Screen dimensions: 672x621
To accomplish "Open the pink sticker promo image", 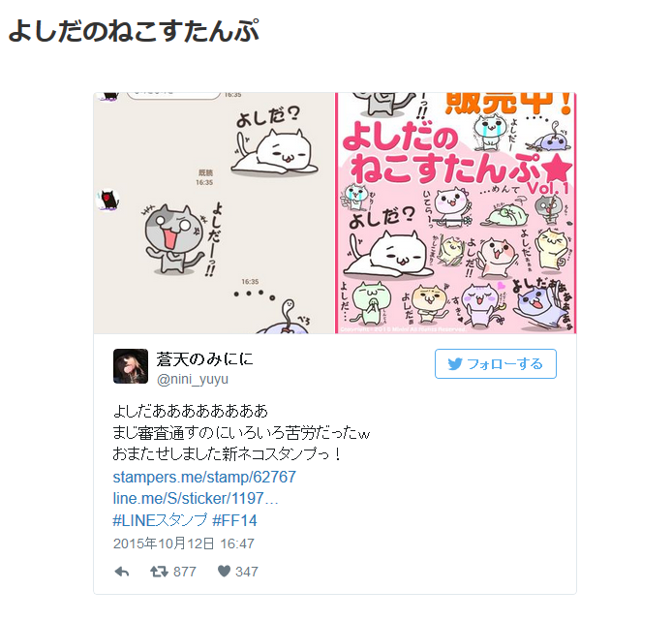I will click(456, 213).
